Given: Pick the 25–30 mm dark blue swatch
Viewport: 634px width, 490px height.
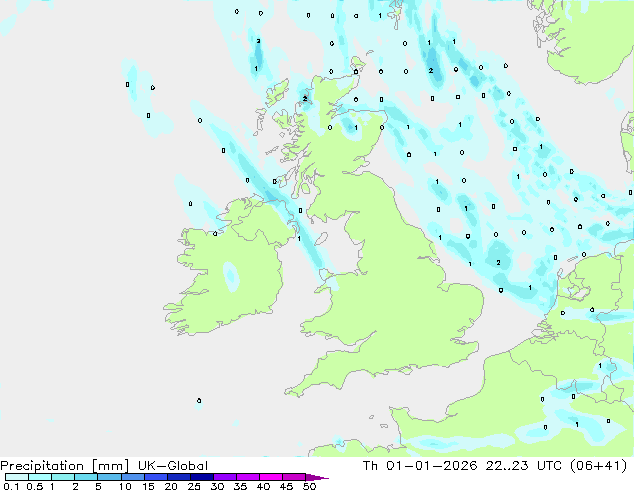Looking at the screenshot, I should click(204, 478).
